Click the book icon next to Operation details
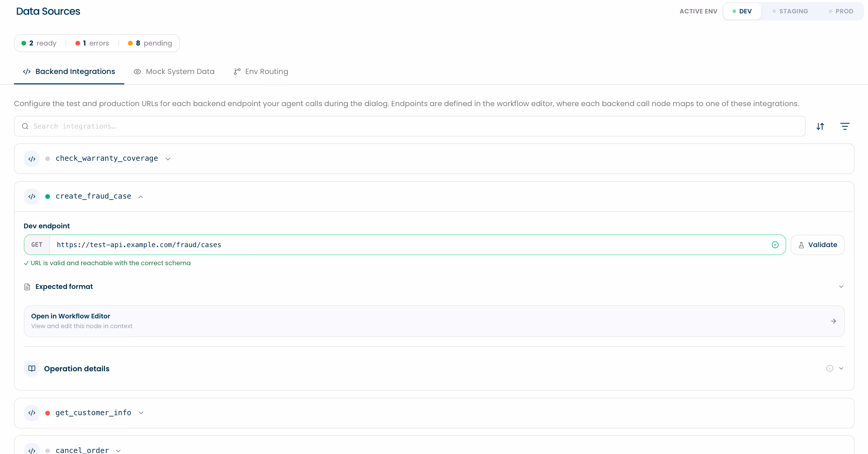The height and width of the screenshot is (454, 868). [32, 369]
